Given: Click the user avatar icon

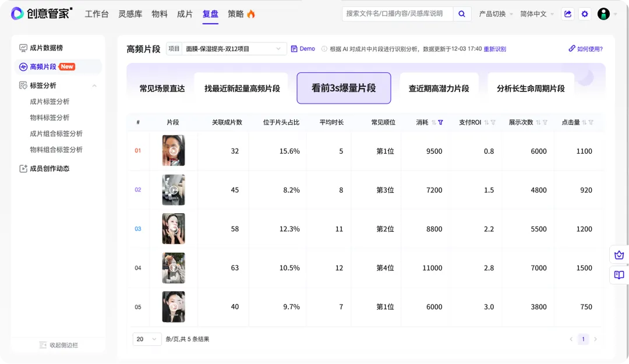Looking at the screenshot, I should tap(604, 14).
